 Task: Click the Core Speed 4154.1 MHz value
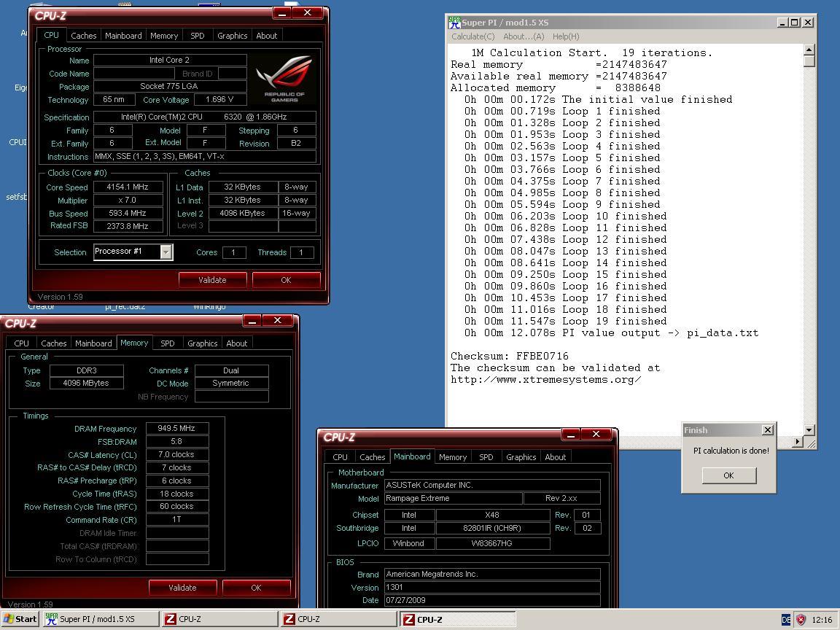click(128, 187)
